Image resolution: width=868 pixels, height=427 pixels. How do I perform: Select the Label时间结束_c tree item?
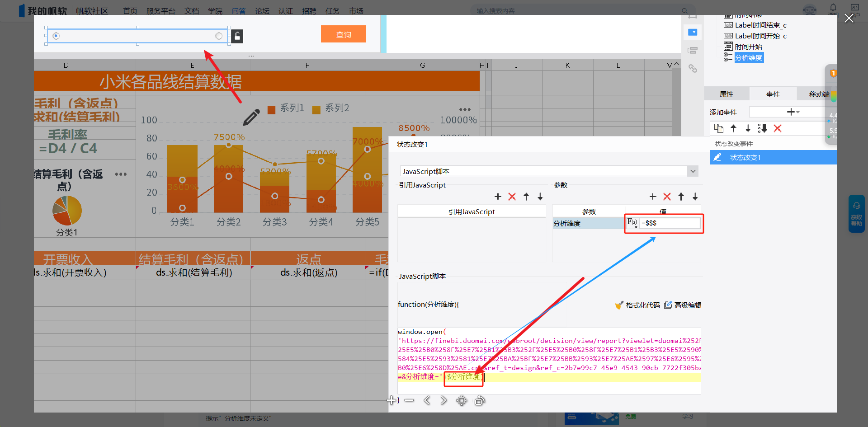click(760, 25)
